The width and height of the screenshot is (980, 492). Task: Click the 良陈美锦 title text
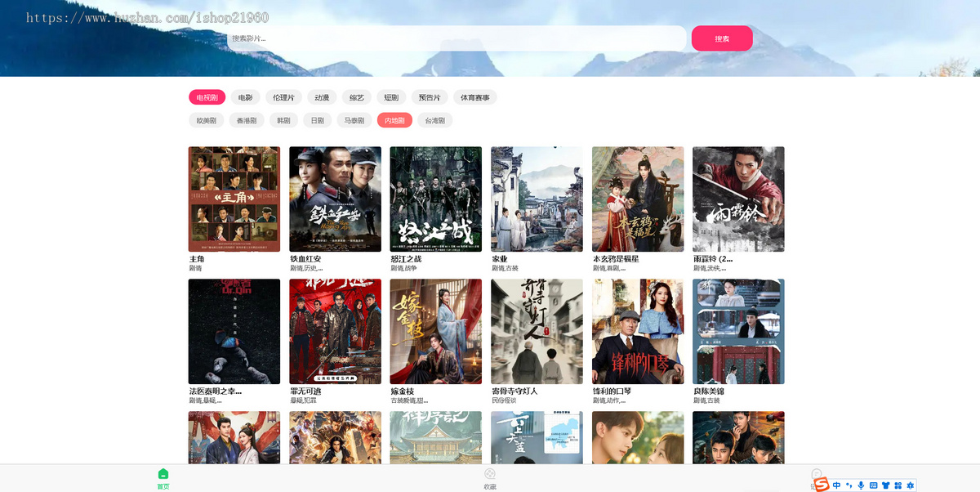(x=709, y=391)
